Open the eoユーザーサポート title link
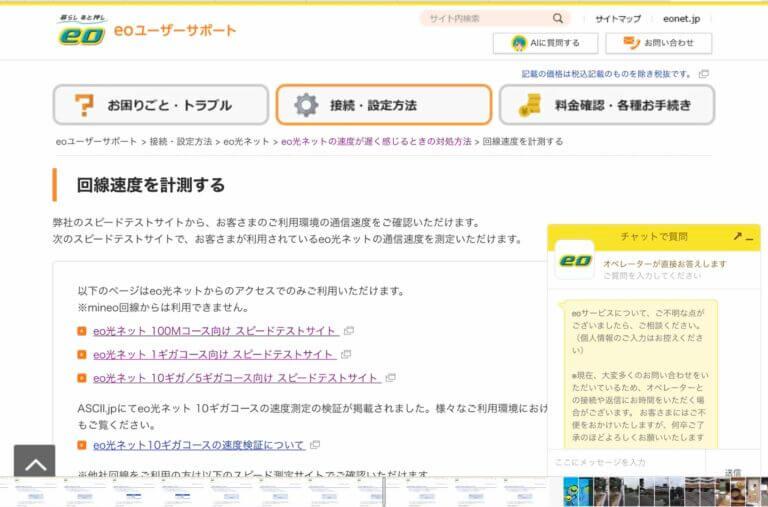768x507 pixels. [x=175, y=30]
